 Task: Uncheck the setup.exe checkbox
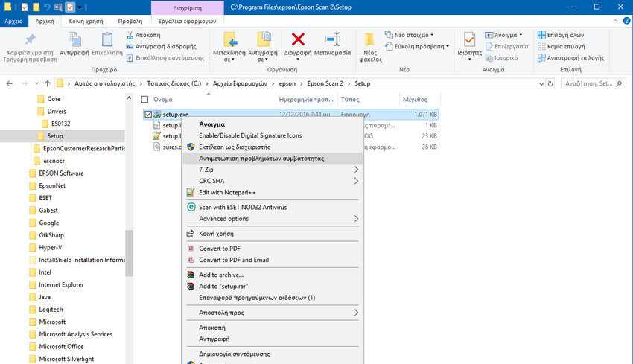[148, 115]
